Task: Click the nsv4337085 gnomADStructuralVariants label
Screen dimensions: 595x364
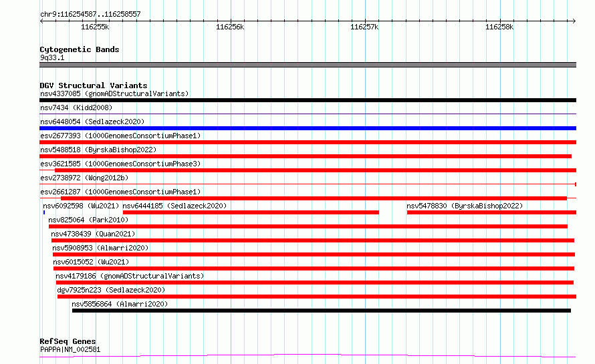Action: point(114,94)
